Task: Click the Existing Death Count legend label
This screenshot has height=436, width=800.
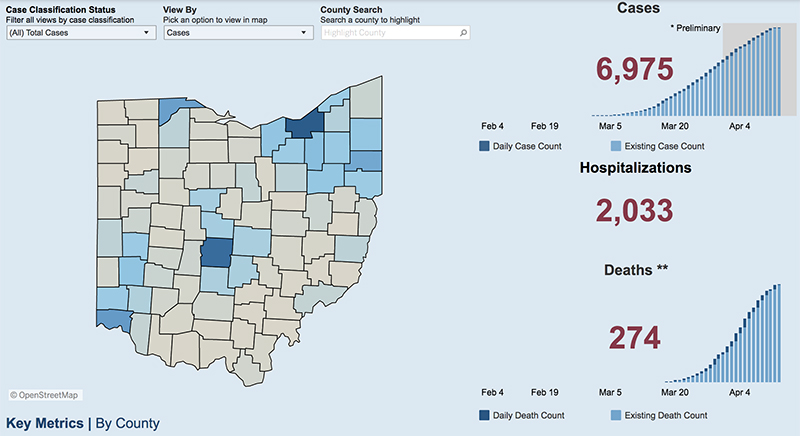Action: (666, 415)
